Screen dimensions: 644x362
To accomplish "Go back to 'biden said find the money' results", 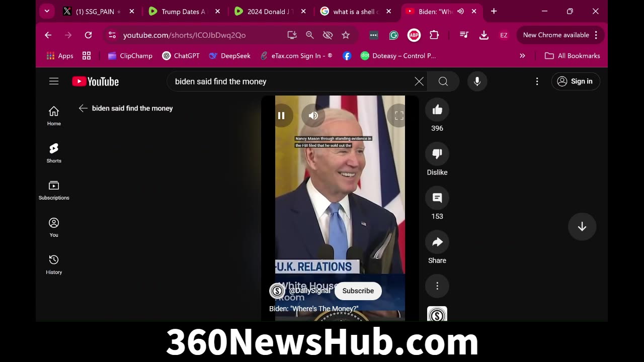I will point(83,108).
